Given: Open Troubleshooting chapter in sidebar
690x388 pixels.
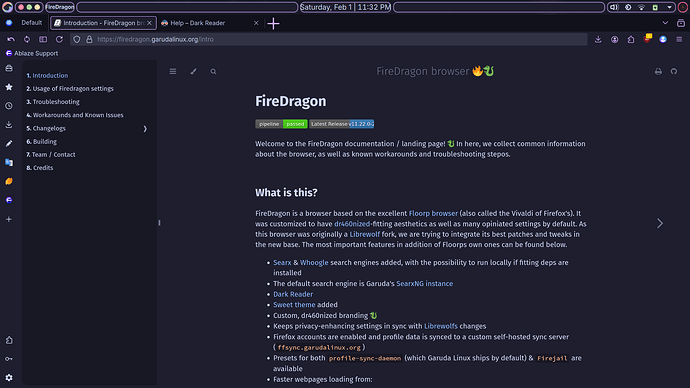Looking at the screenshot, I should [53, 102].
